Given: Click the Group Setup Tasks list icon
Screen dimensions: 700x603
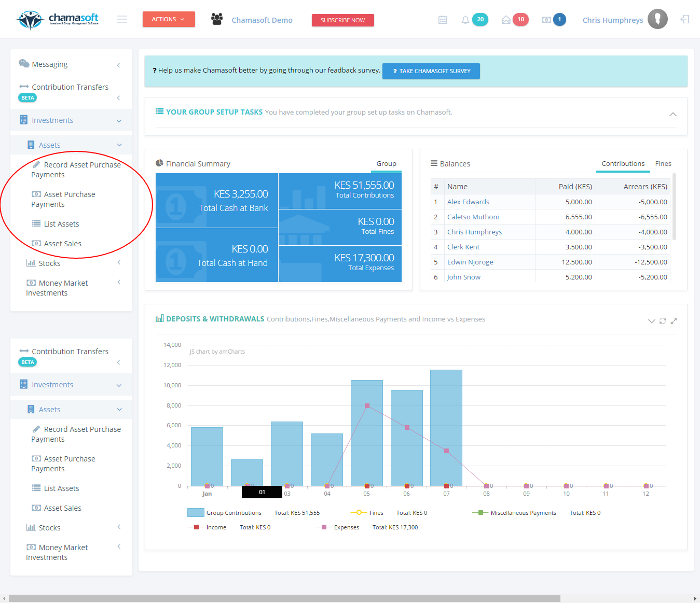Looking at the screenshot, I should (x=160, y=111).
